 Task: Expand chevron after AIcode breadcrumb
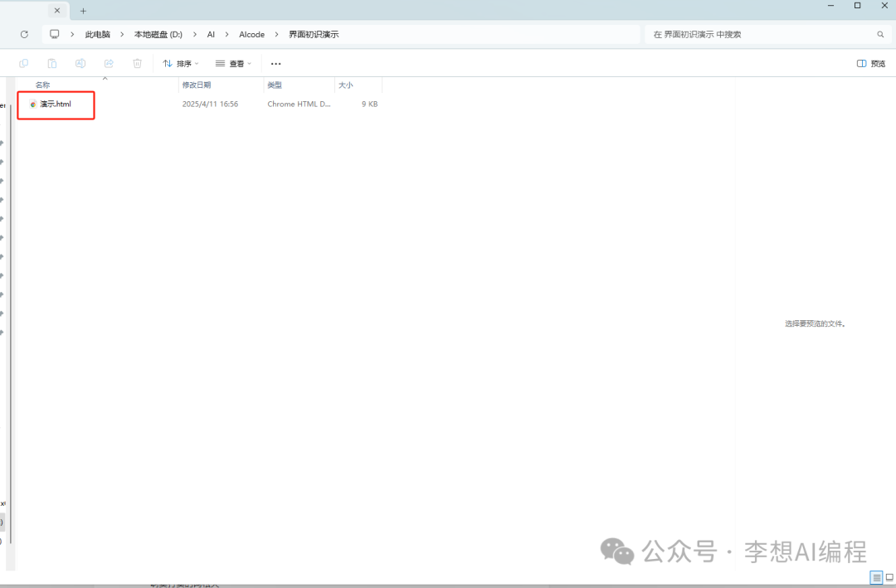[276, 34]
